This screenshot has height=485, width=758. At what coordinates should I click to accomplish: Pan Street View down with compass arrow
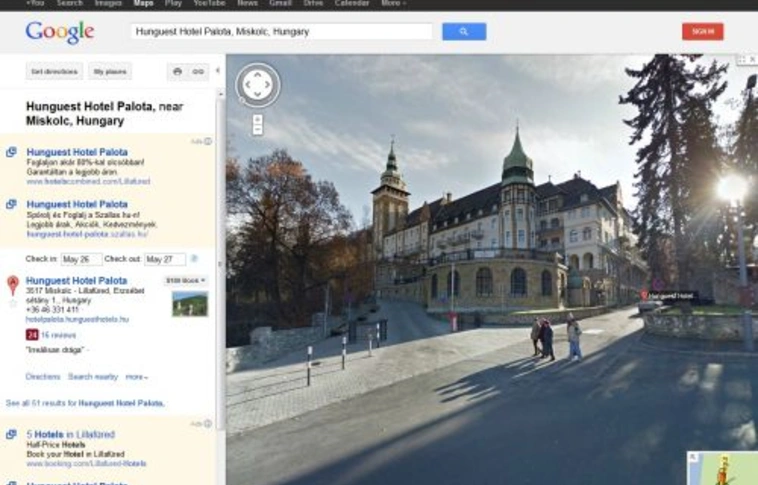[x=258, y=95]
